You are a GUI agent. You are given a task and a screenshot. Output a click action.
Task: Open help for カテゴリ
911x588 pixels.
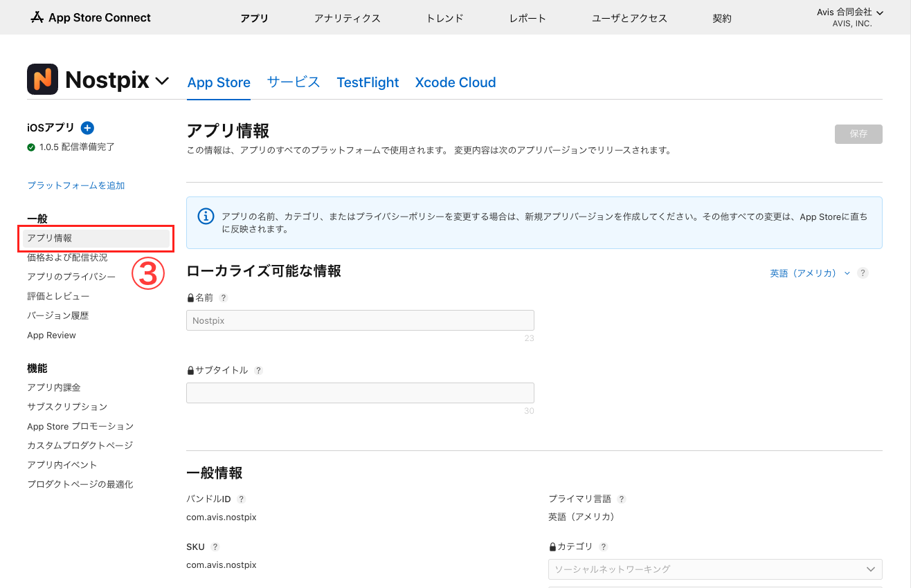(604, 546)
